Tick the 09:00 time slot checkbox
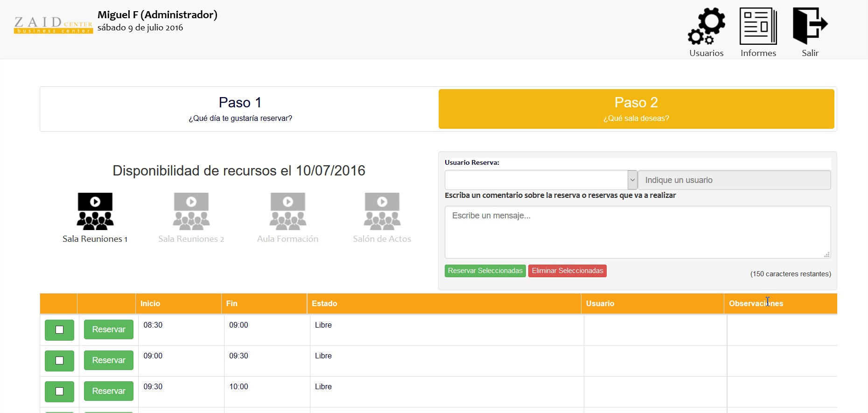 click(x=59, y=361)
